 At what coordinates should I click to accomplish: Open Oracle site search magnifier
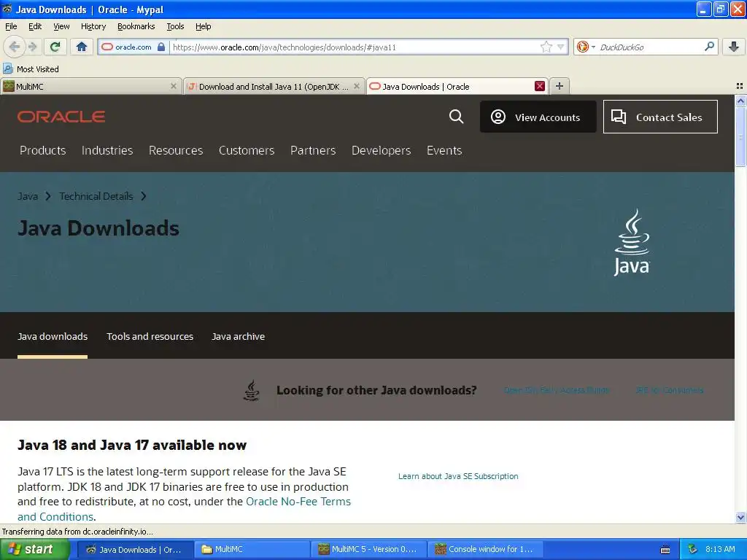click(457, 117)
